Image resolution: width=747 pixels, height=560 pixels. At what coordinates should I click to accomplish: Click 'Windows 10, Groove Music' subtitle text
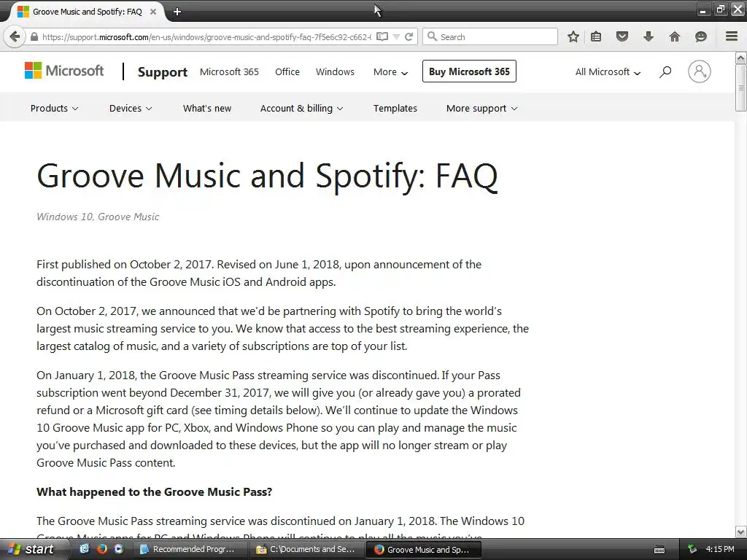(98, 217)
